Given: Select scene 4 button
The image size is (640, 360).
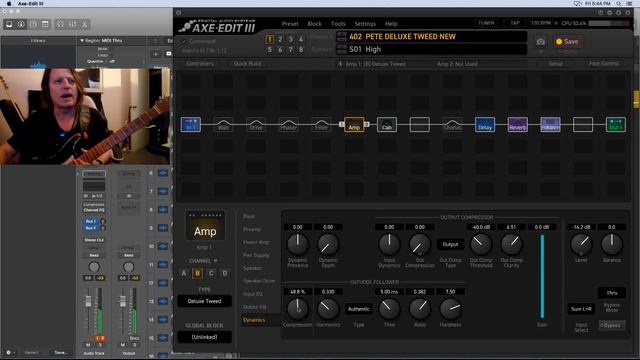Looking at the screenshot, I should pyautogui.click(x=301, y=40).
